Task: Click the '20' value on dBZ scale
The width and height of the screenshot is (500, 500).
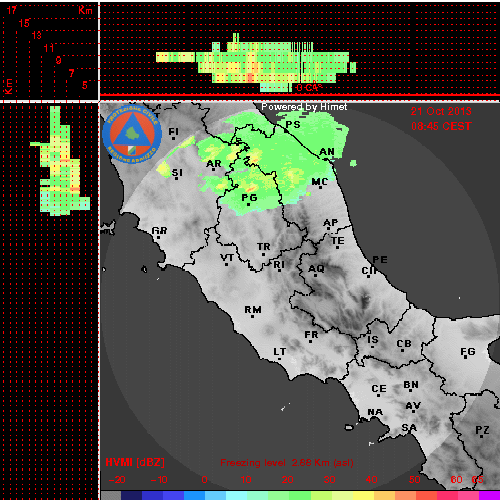Action: pos(287,480)
